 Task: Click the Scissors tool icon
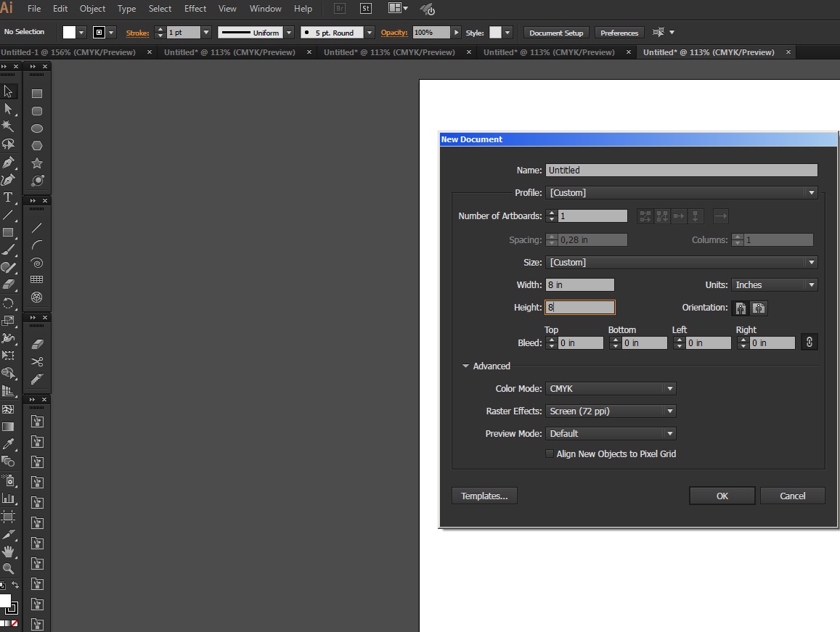[37, 361]
